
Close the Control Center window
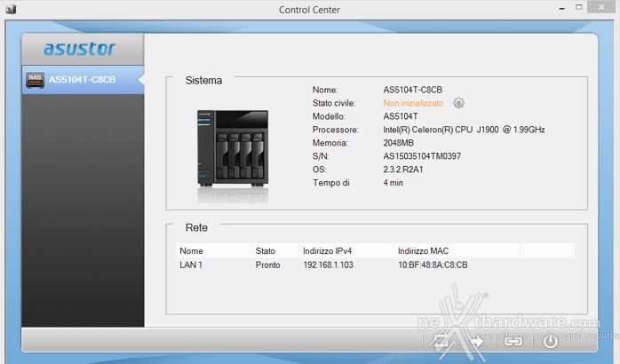click(601, 7)
